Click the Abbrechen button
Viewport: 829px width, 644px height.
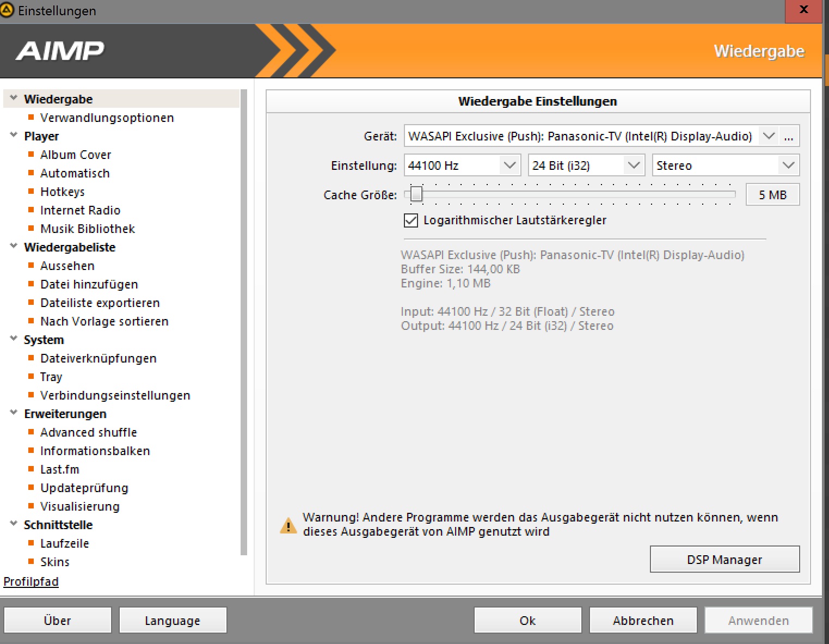[x=643, y=621]
